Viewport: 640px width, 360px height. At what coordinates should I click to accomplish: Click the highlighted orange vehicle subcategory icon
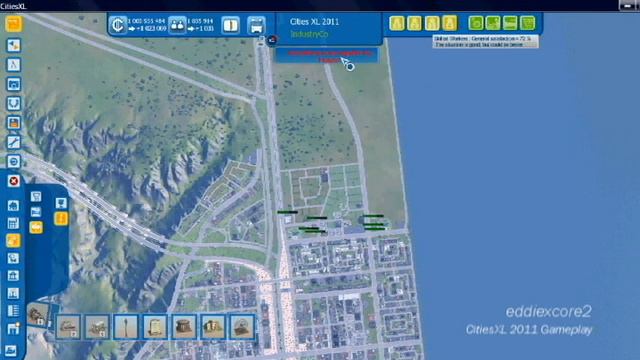pyautogui.click(x=36, y=227)
